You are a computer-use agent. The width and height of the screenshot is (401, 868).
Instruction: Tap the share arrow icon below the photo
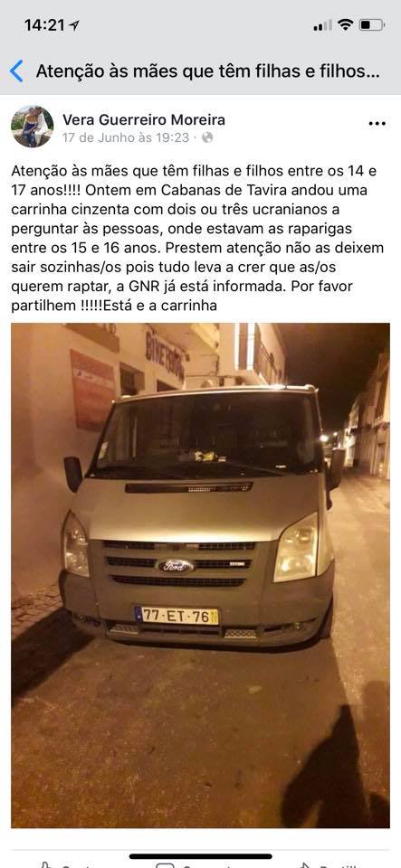tap(303, 864)
